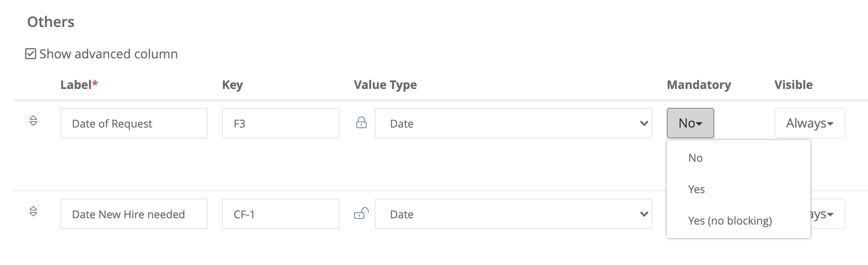Click the reorder handle for Date New Hire needed
Image resolution: width=868 pixels, height=265 pixels.
pyautogui.click(x=34, y=213)
